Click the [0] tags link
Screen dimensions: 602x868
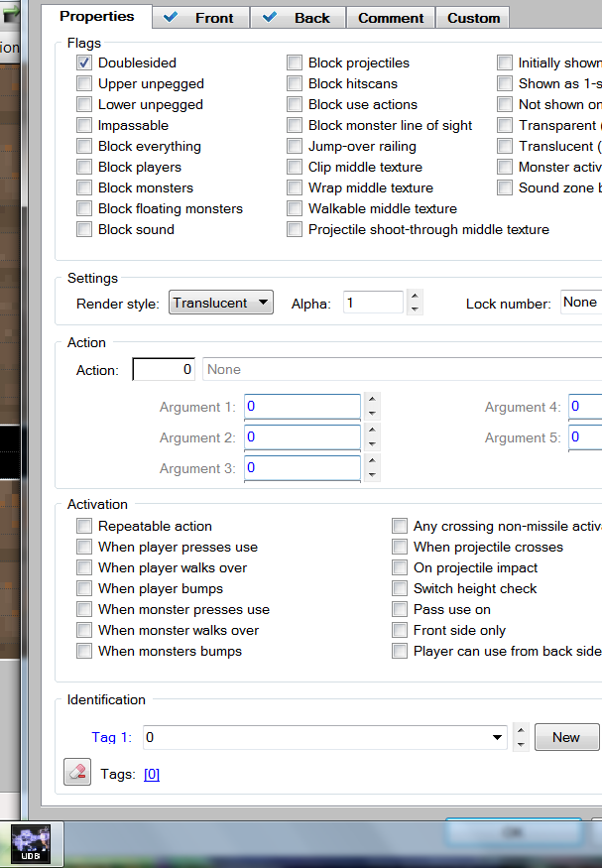click(152, 774)
